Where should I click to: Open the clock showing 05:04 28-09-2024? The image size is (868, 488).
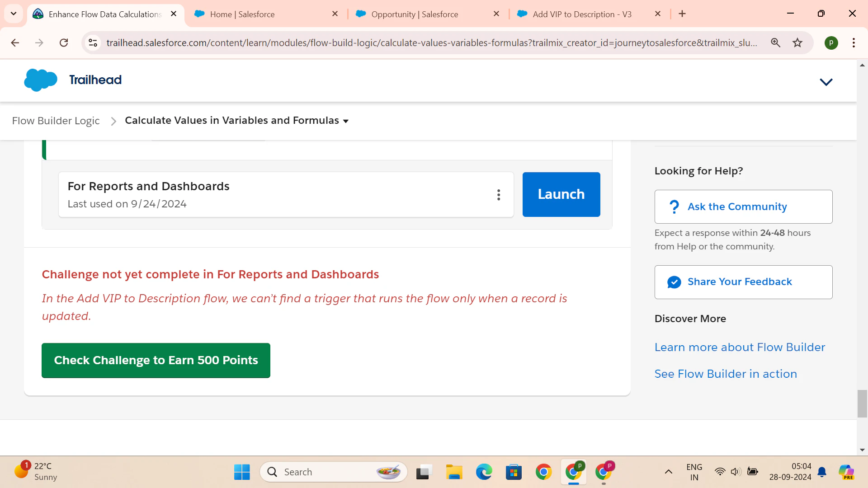point(790,472)
